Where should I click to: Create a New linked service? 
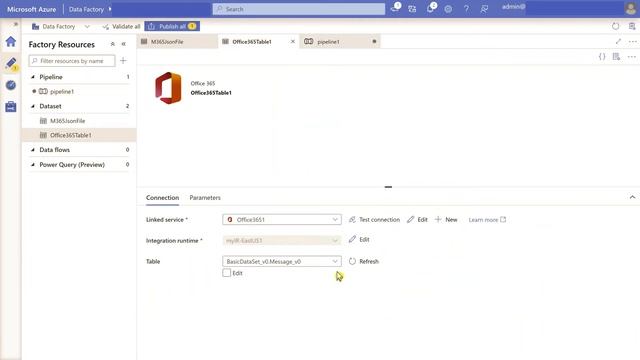point(446,220)
